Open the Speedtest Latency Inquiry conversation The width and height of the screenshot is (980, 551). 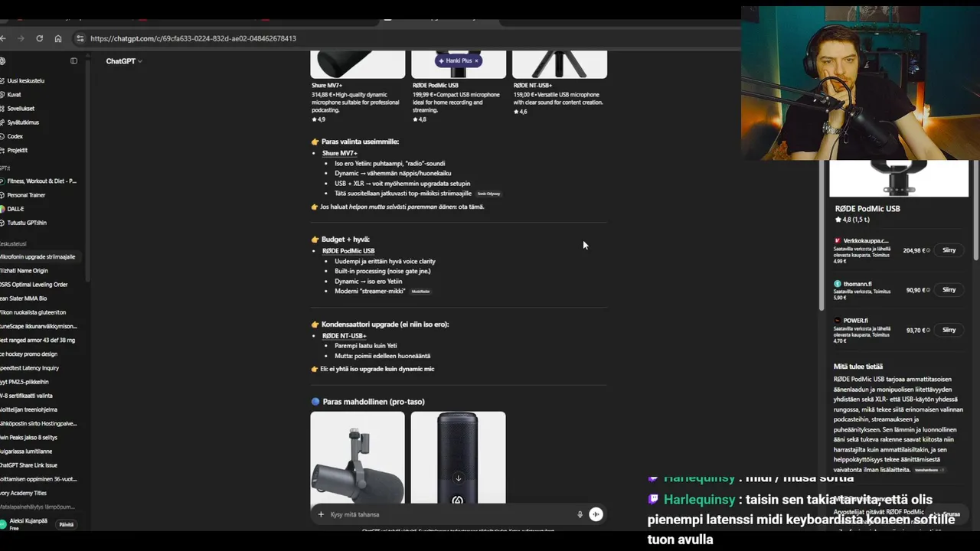pos(30,368)
